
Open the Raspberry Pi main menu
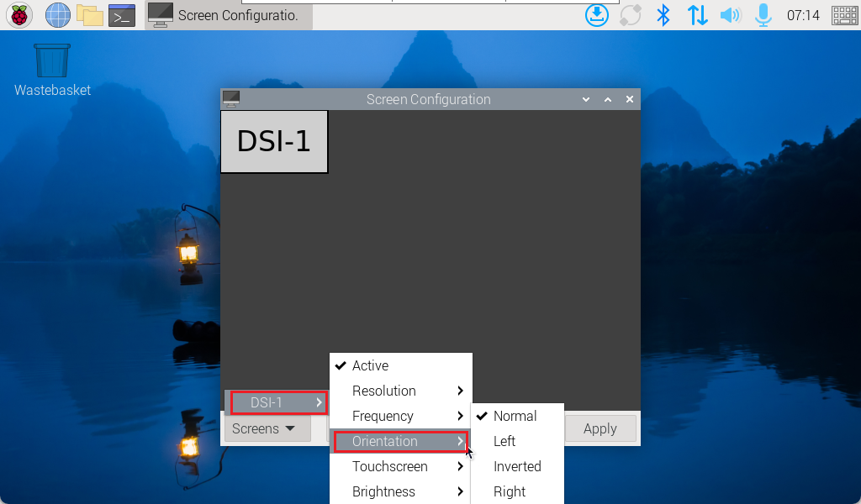(x=19, y=15)
